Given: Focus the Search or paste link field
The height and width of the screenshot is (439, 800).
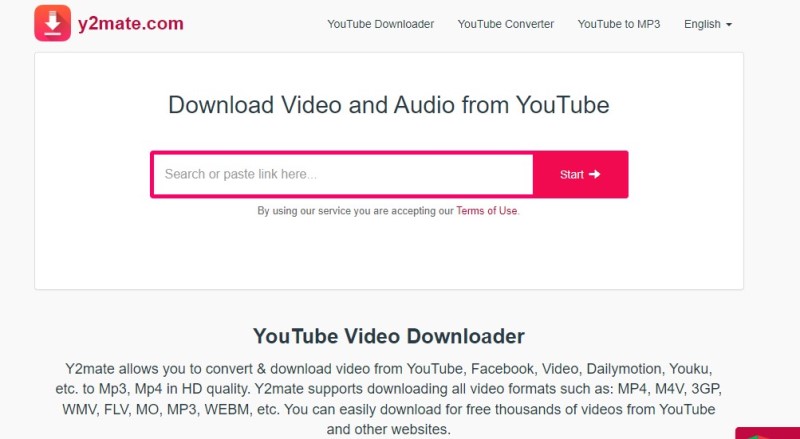Looking at the screenshot, I should point(343,174).
